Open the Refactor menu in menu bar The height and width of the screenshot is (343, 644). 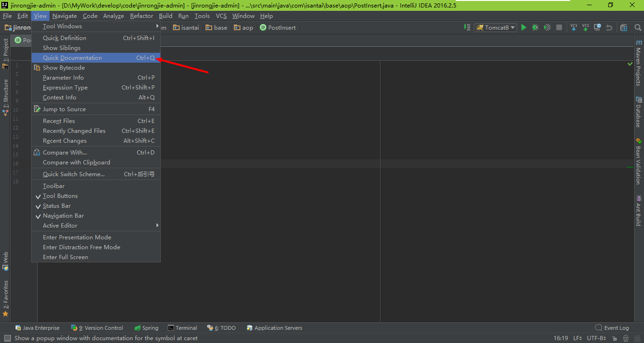[x=141, y=16]
